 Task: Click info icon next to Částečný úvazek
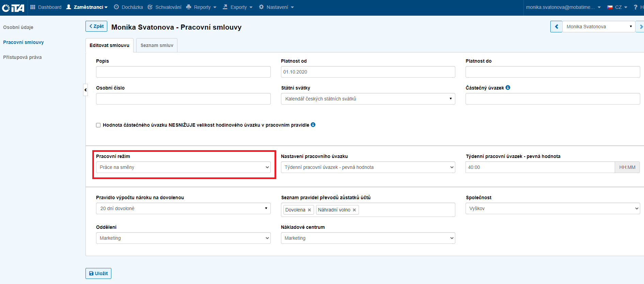[508, 88]
